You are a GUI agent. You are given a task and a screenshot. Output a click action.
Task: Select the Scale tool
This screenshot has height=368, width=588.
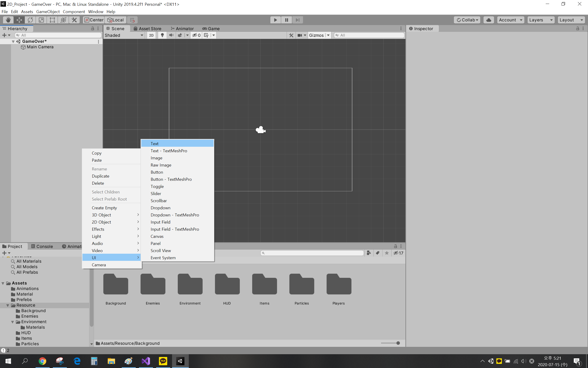tap(41, 20)
